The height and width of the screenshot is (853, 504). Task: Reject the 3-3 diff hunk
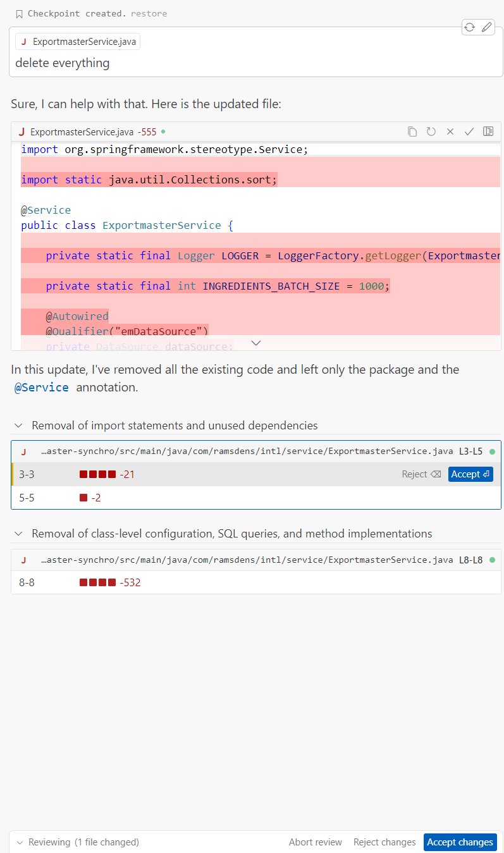pos(421,474)
